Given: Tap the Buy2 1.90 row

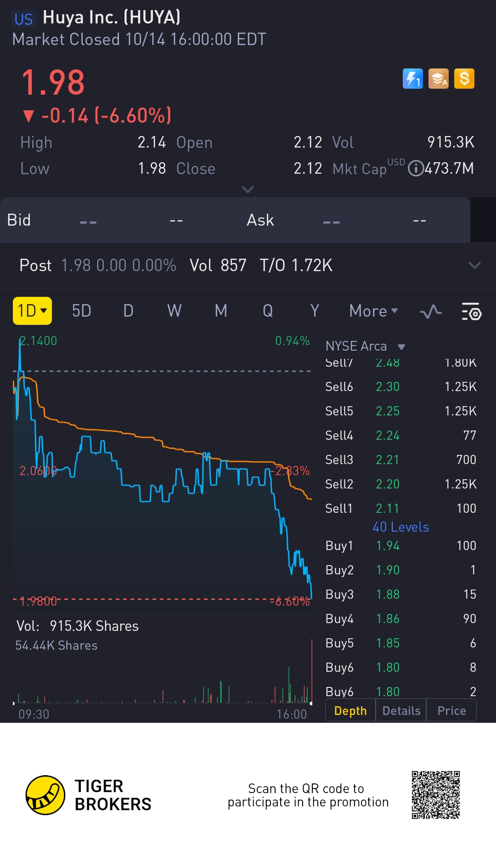Looking at the screenshot, I should coord(401,570).
